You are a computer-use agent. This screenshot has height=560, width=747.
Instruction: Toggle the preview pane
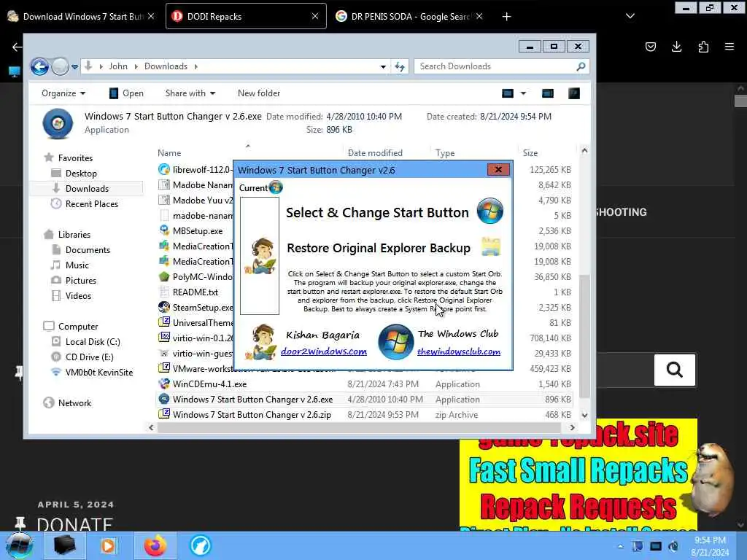548,93
